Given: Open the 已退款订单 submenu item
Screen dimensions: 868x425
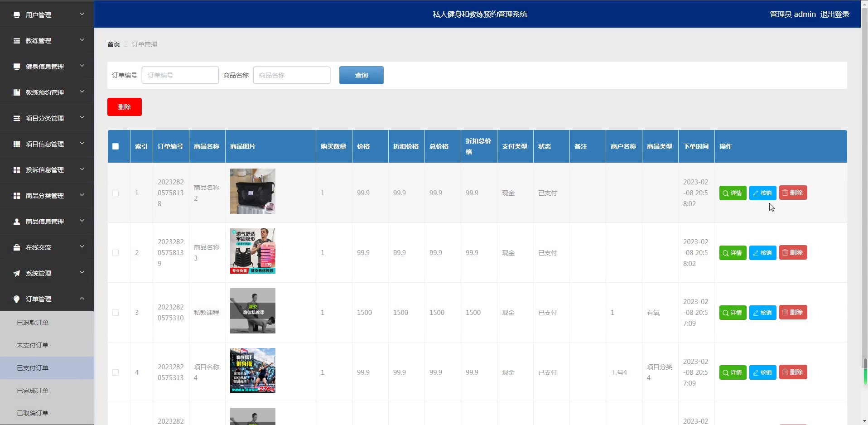Looking at the screenshot, I should pos(33,323).
